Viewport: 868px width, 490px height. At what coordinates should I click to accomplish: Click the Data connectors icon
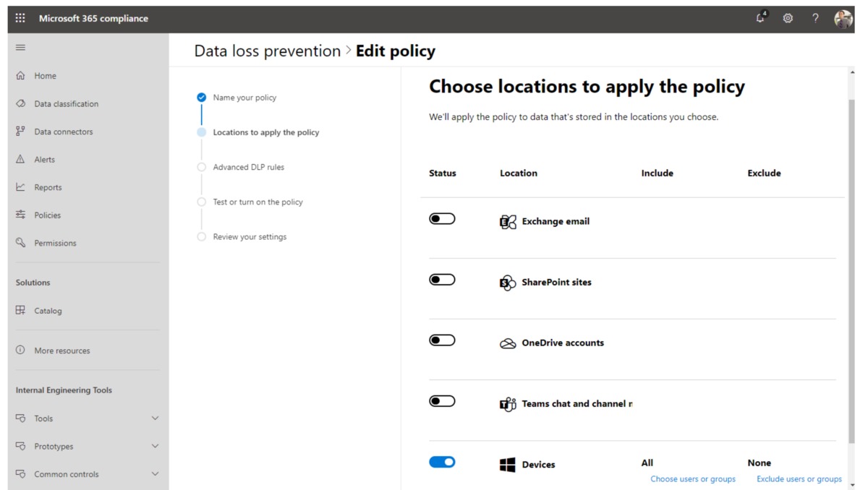20,132
